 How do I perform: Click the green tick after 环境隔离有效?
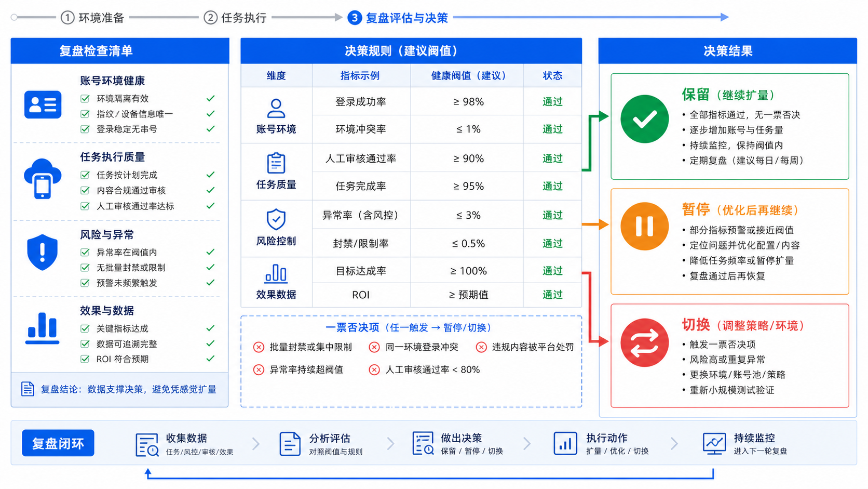click(x=210, y=98)
